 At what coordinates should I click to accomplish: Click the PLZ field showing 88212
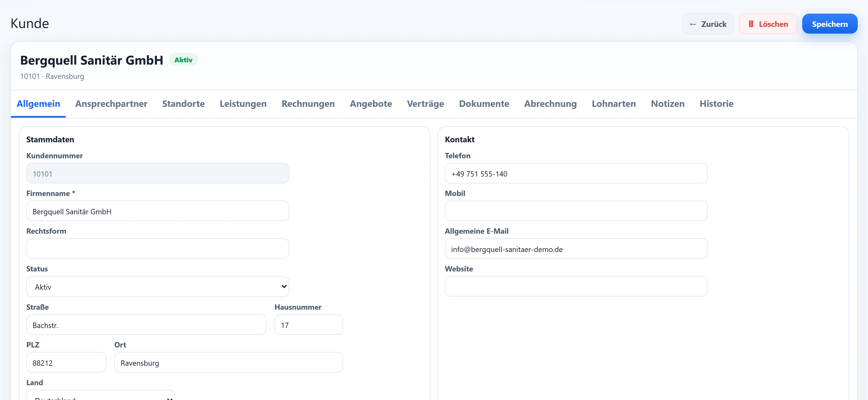point(66,363)
